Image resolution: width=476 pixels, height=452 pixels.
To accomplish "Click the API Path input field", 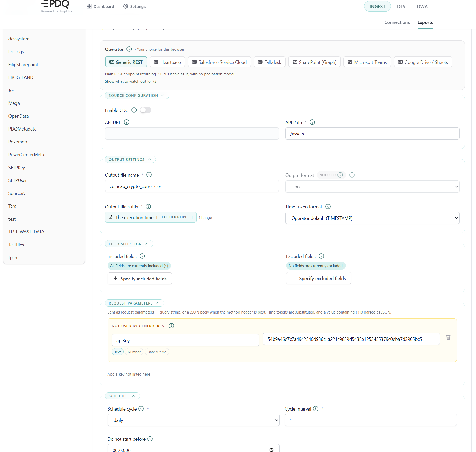I will [372, 134].
